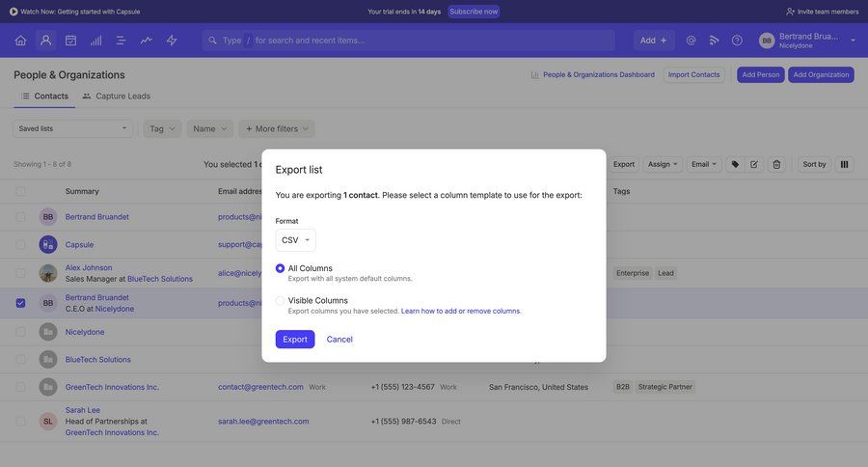Viewport: 868px width, 467px height.
Task: Open the Home dashboard icon
Action: 20,41
